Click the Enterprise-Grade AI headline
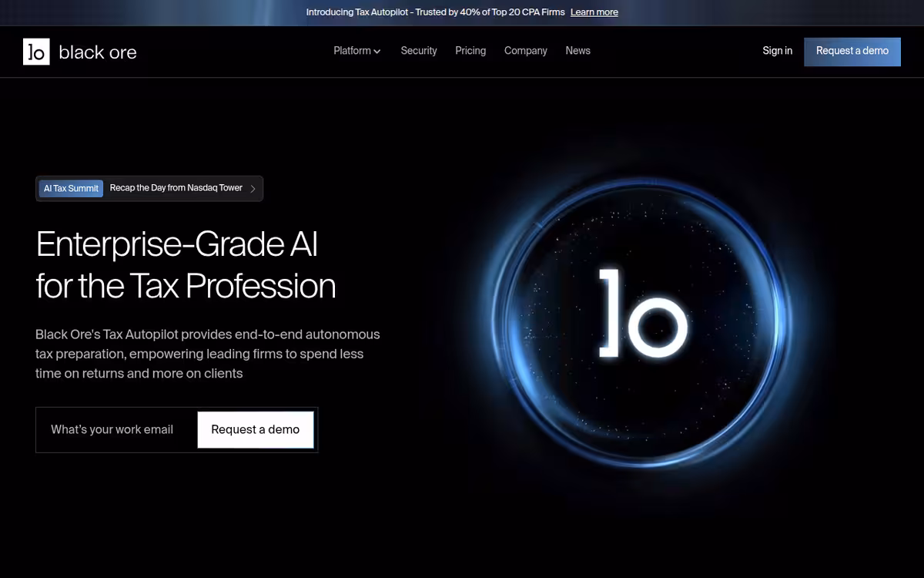 pyautogui.click(x=186, y=265)
